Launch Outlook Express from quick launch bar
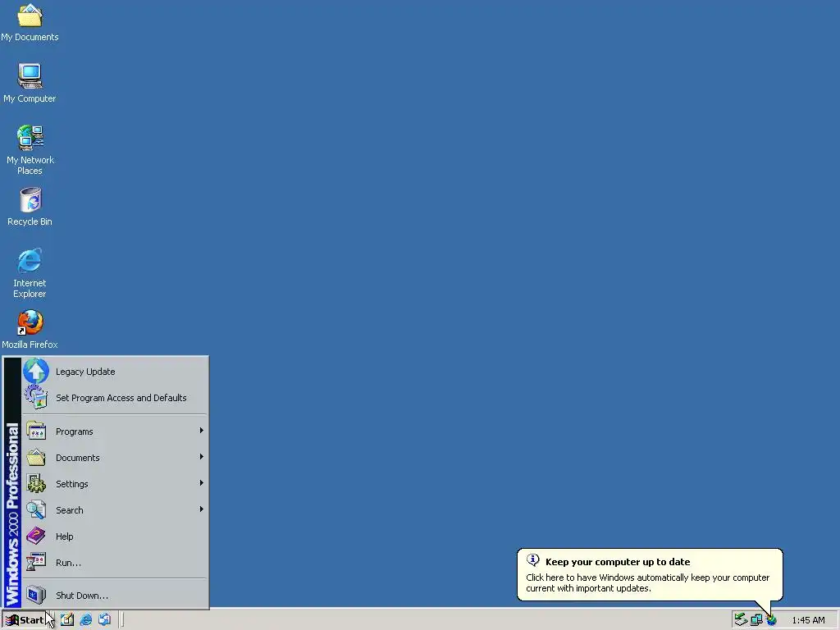Image resolution: width=840 pixels, height=630 pixels. tap(104, 620)
